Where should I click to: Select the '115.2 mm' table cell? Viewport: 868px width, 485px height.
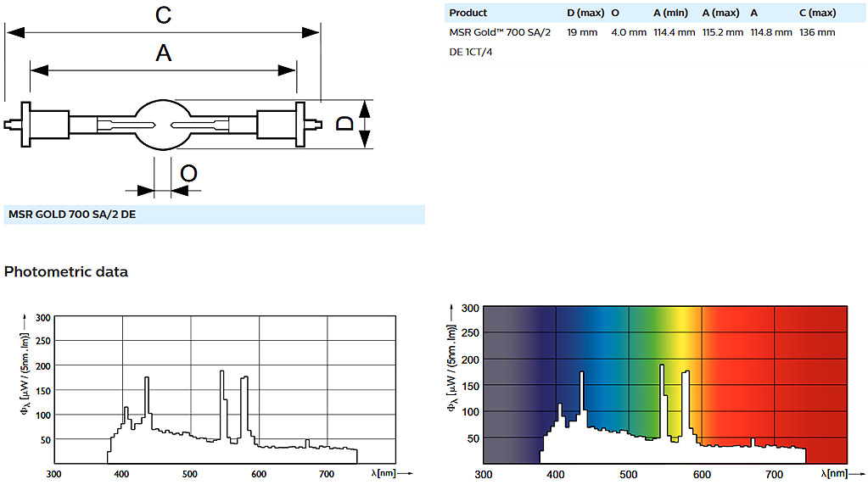[x=723, y=32]
